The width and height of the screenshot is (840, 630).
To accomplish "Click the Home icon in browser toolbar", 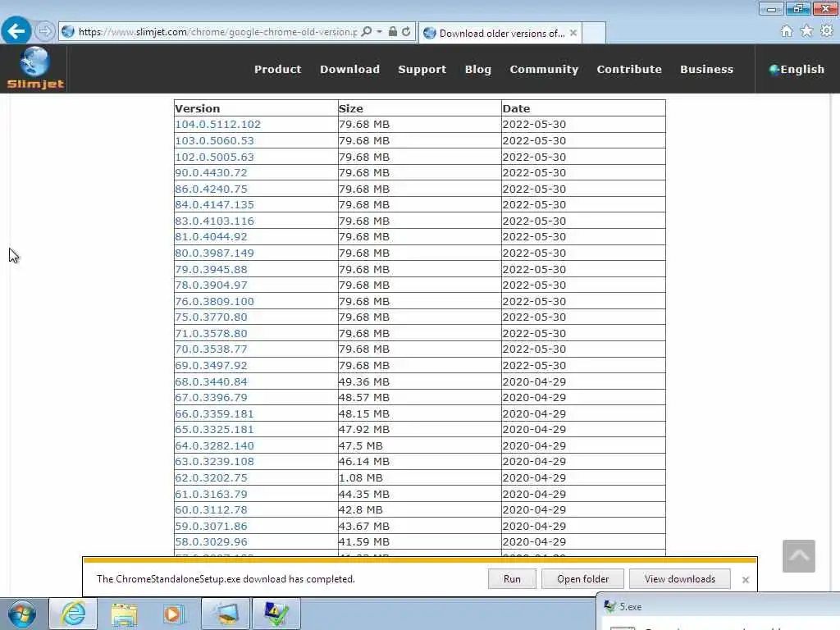I will [x=787, y=31].
